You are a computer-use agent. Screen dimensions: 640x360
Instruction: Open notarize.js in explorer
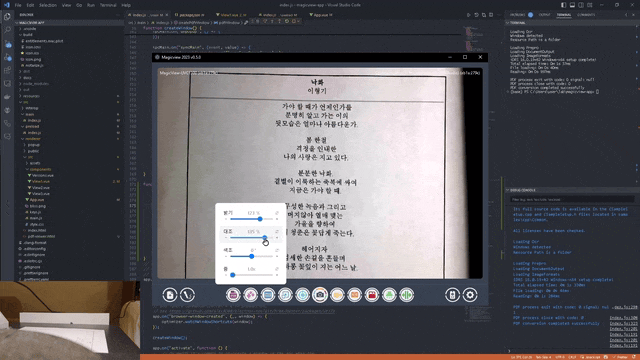34,65
